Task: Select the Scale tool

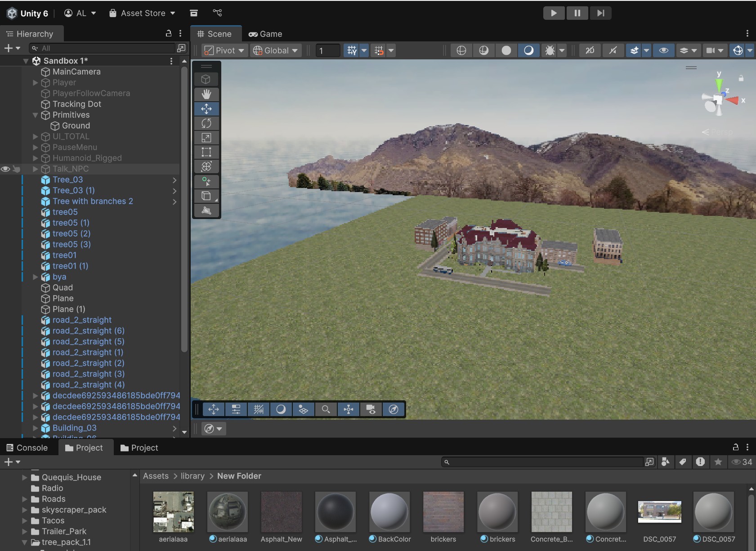Action: coord(206,138)
